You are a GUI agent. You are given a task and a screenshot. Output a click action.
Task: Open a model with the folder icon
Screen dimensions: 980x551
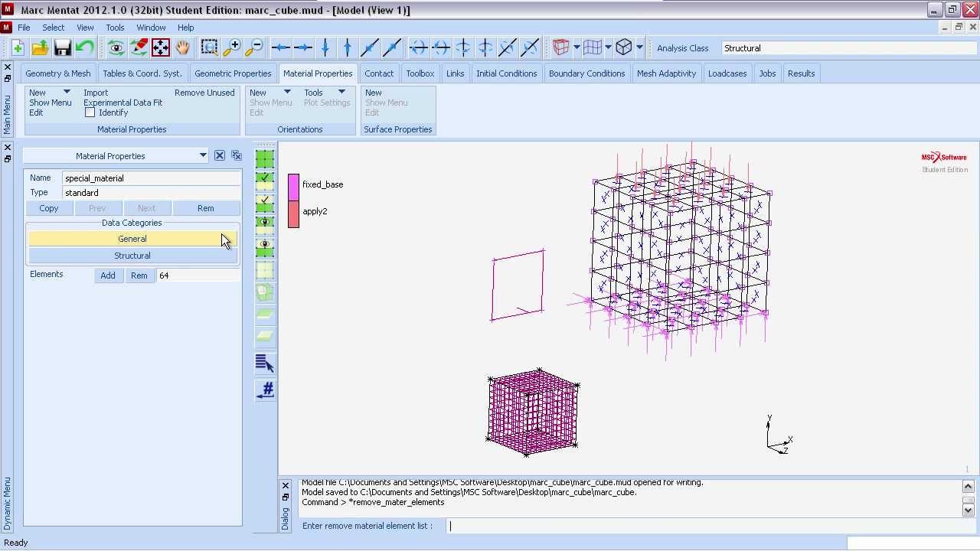(x=40, y=47)
